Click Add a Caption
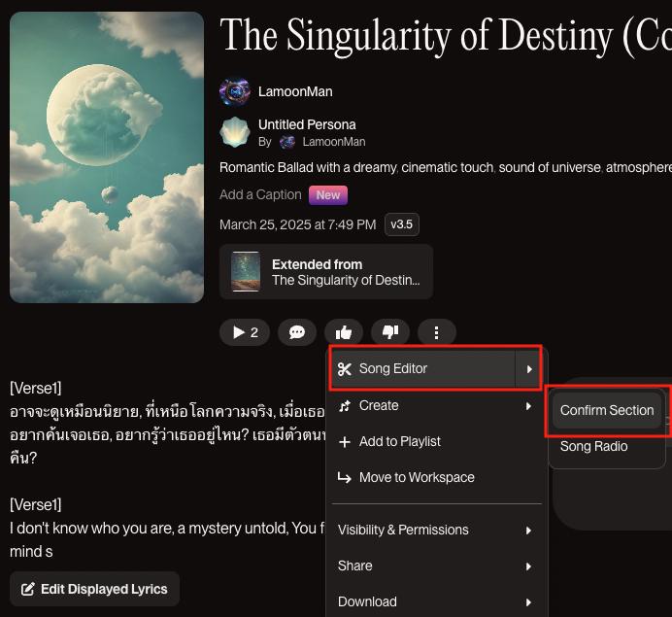The image size is (672, 617). tap(260, 194)
